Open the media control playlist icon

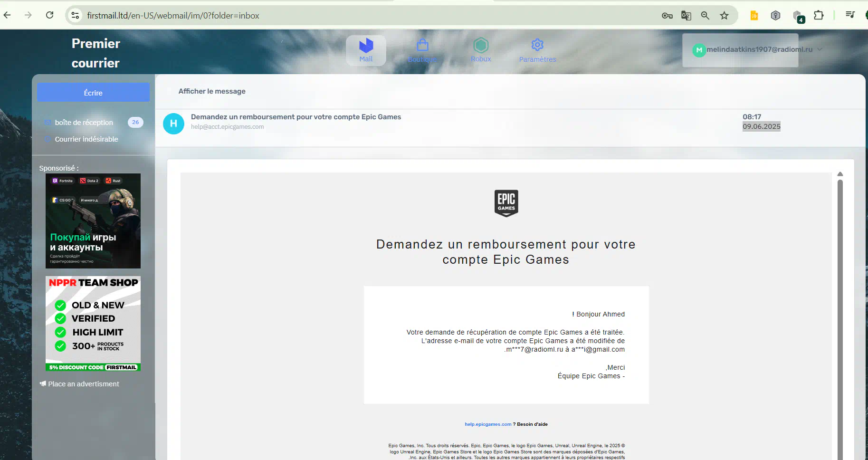point(850,15)
